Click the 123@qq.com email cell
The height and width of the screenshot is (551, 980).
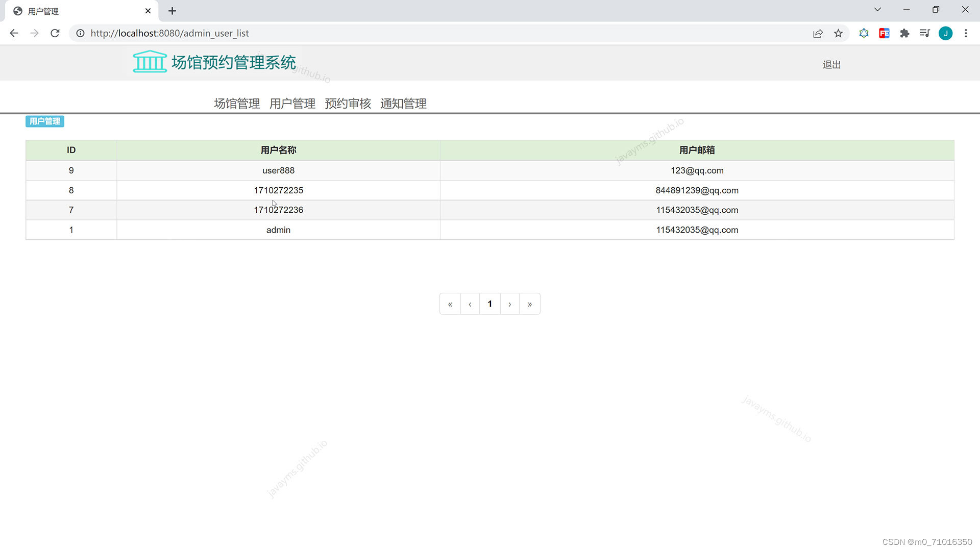point(697,170)
